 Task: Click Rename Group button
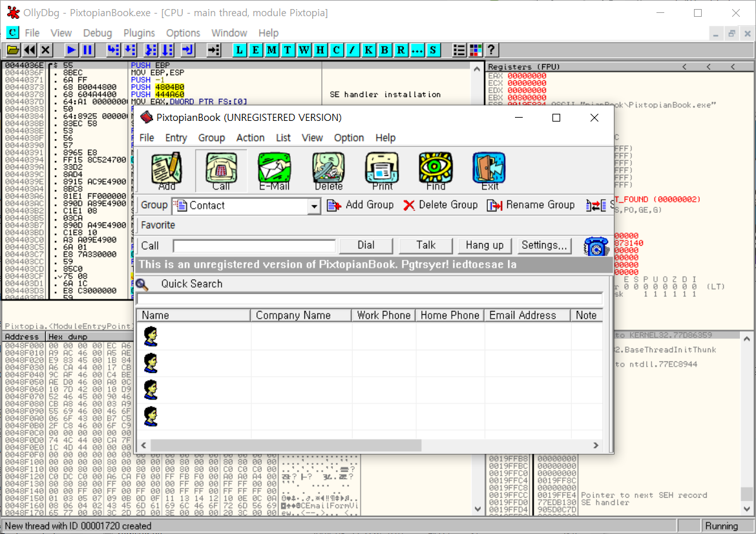point(531,205)
